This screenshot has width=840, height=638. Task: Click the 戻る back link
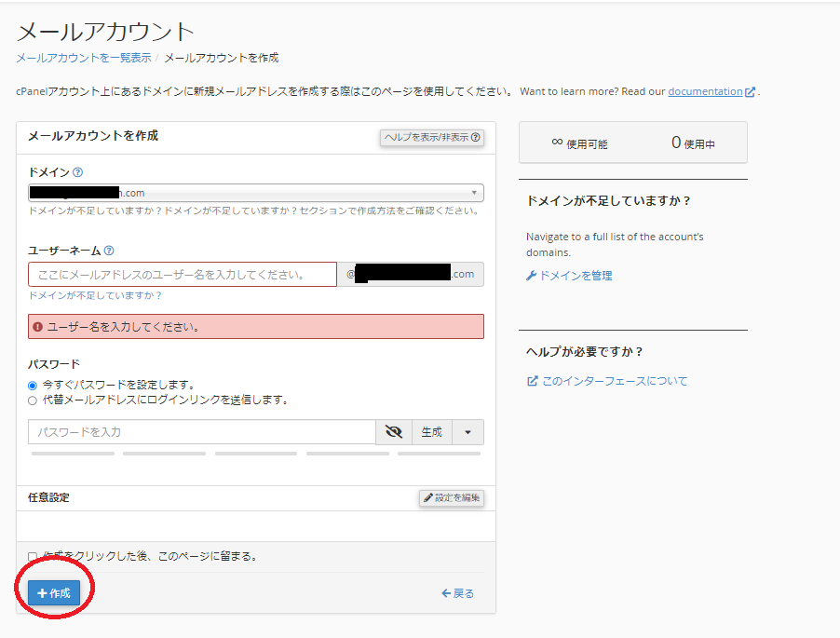[457, 593]
